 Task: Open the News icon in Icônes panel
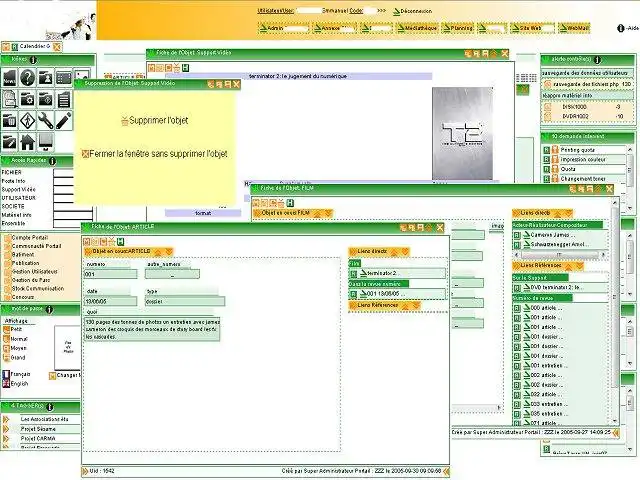(10, 77)
